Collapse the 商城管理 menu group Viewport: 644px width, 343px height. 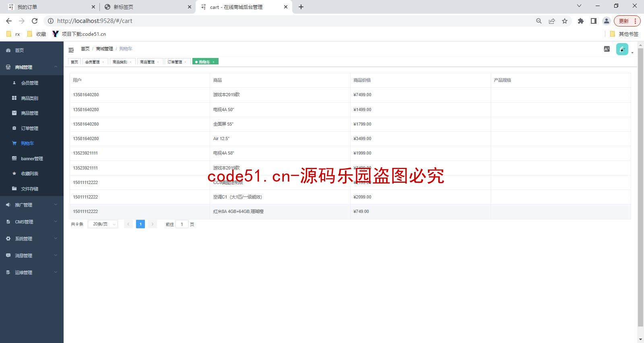coord(32,67)
